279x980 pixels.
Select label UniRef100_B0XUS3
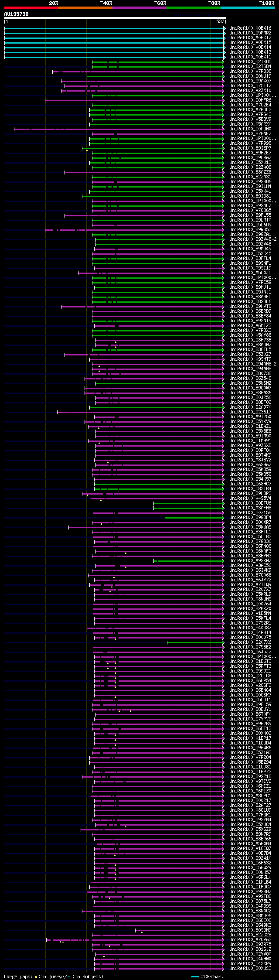[x=250, y=969]
